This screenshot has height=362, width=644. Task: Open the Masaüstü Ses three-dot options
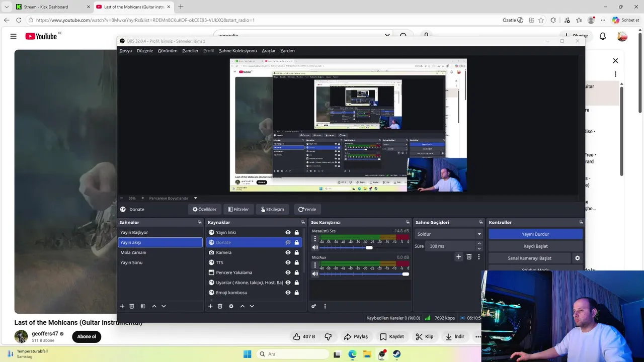coord(315,239)
